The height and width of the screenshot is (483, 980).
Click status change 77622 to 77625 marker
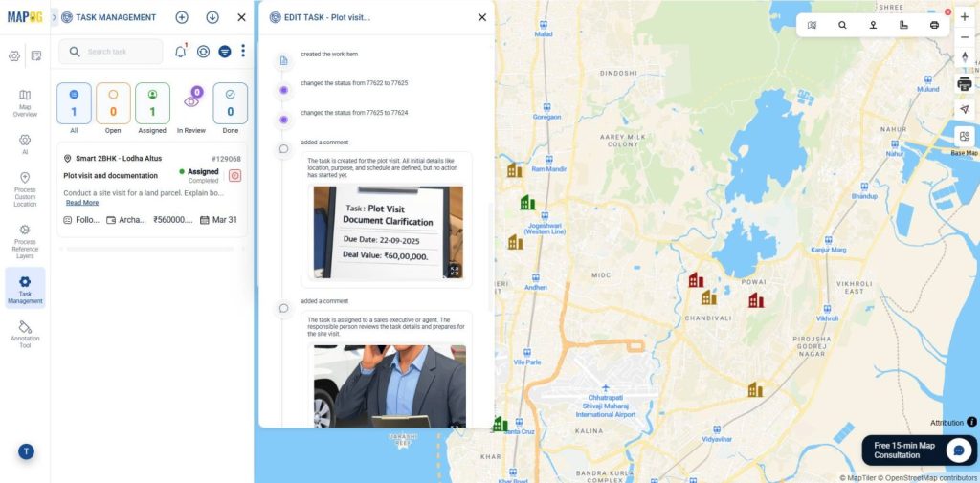pyautogui.click(x=283, y=90)
